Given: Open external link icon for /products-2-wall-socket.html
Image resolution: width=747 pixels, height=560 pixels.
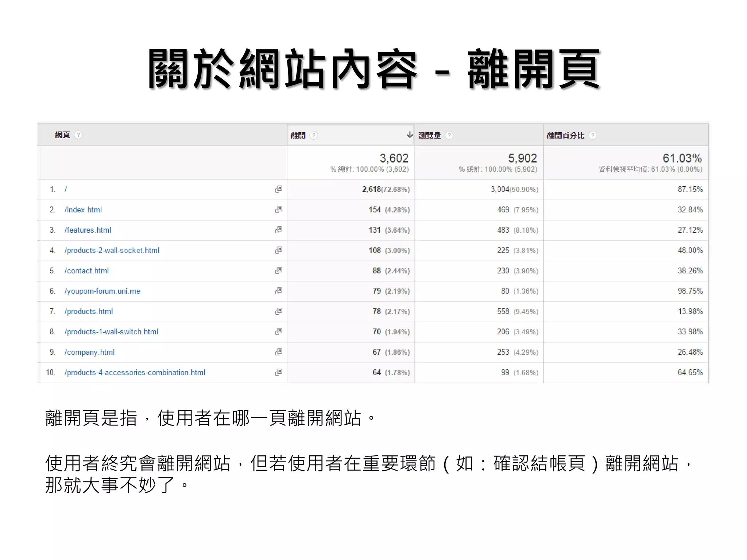Looking at the screenshot, I should [279, 250].
